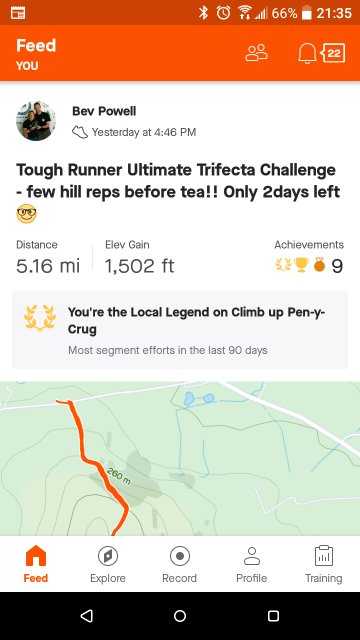Open the Training clipboard icon
This screenshot has width=360, height=640.
(x=324, y=556)
